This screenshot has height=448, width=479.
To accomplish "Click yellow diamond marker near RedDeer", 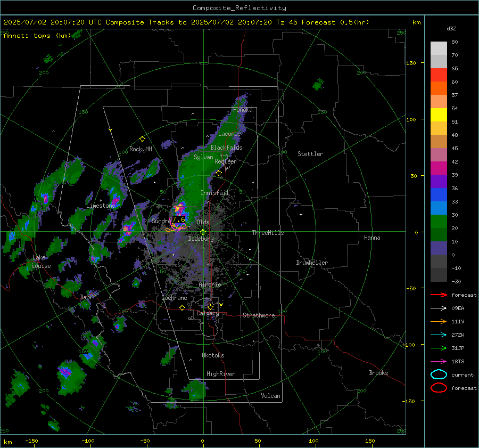I will pos(219,173).
